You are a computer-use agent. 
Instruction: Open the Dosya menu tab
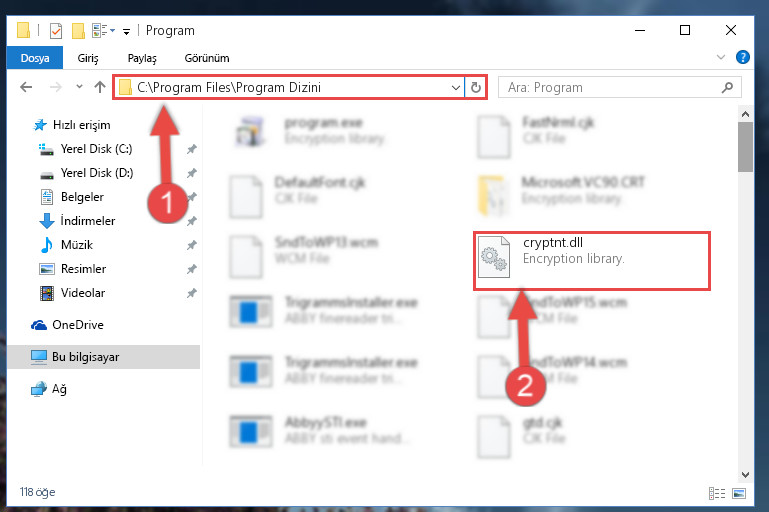click(35, 58)
